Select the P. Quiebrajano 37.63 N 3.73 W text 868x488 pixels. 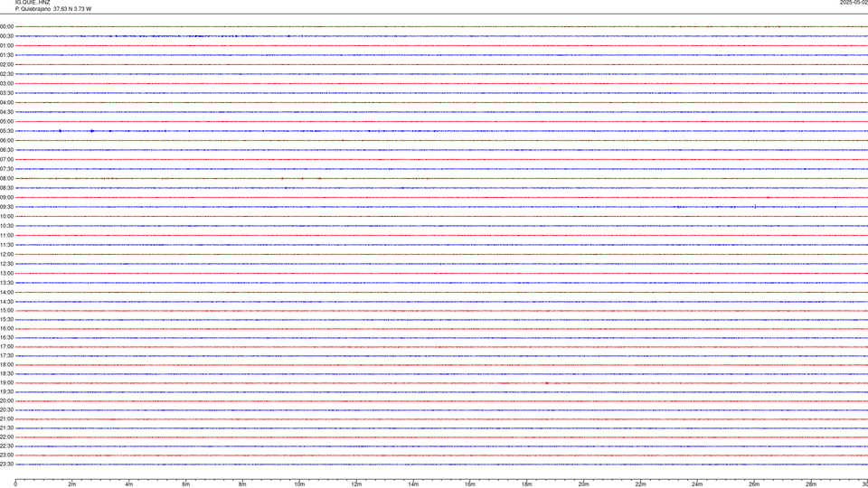point(53,9)
